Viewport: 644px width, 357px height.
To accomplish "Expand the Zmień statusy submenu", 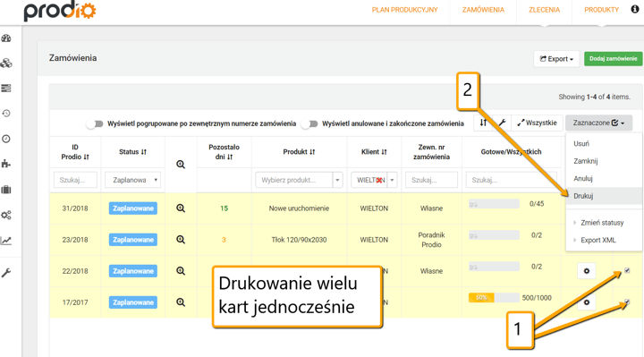I will [602, 223].
